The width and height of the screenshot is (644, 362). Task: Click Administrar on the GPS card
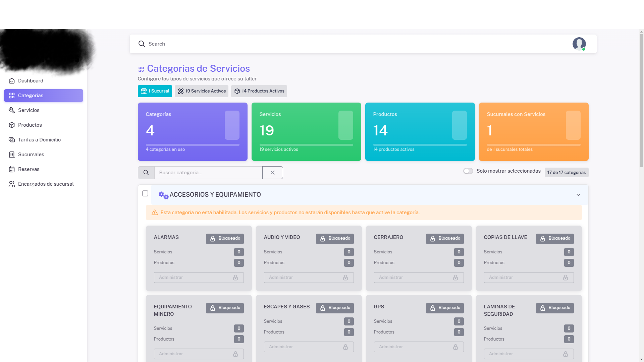pos(419,347)
